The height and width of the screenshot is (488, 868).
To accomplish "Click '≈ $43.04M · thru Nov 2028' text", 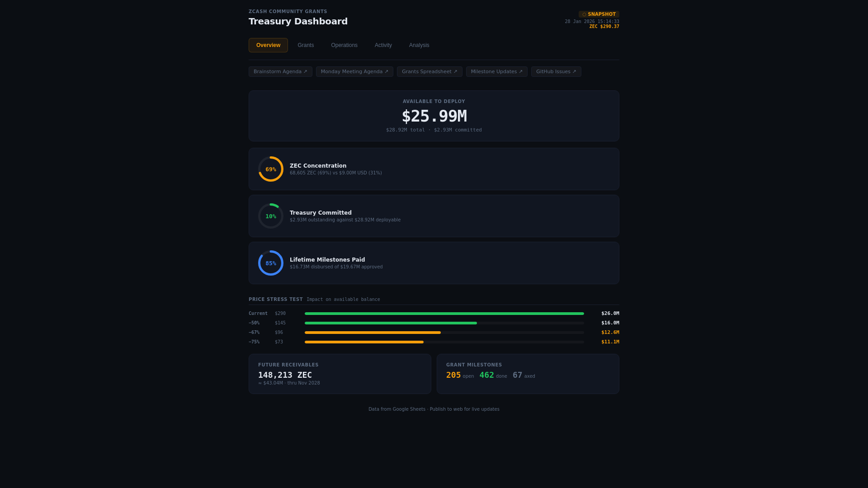I will click(x=289, y=383).
